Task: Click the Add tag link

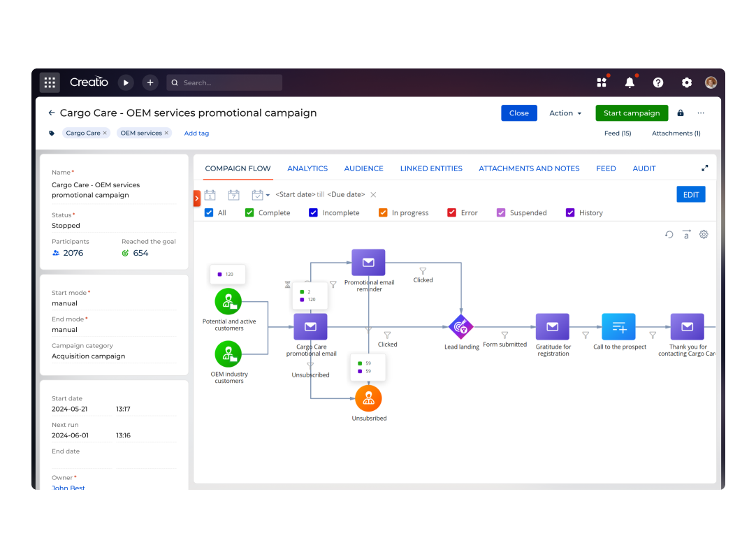Action: (196, 133)
